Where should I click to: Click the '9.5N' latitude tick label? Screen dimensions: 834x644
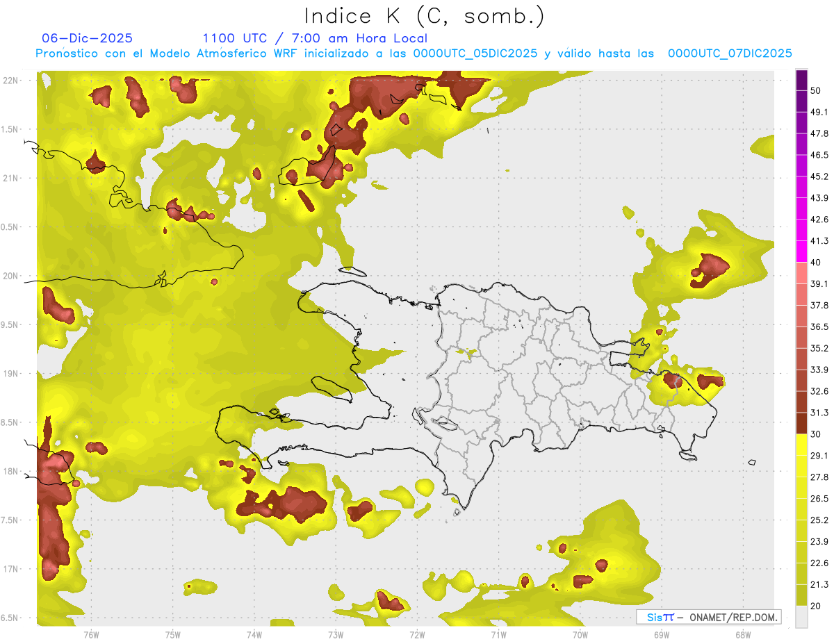point(10,325)
